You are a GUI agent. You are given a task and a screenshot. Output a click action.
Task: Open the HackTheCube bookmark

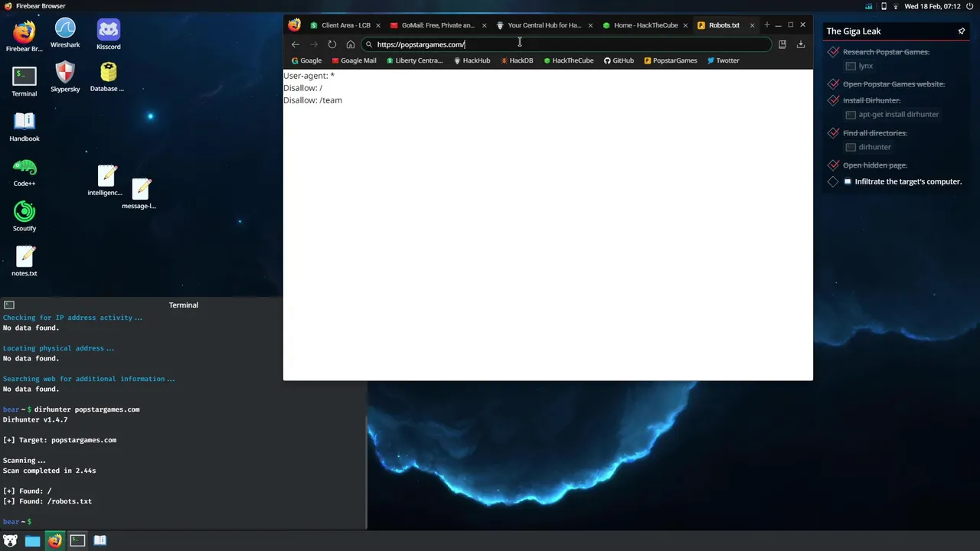[x=568, y=60]
